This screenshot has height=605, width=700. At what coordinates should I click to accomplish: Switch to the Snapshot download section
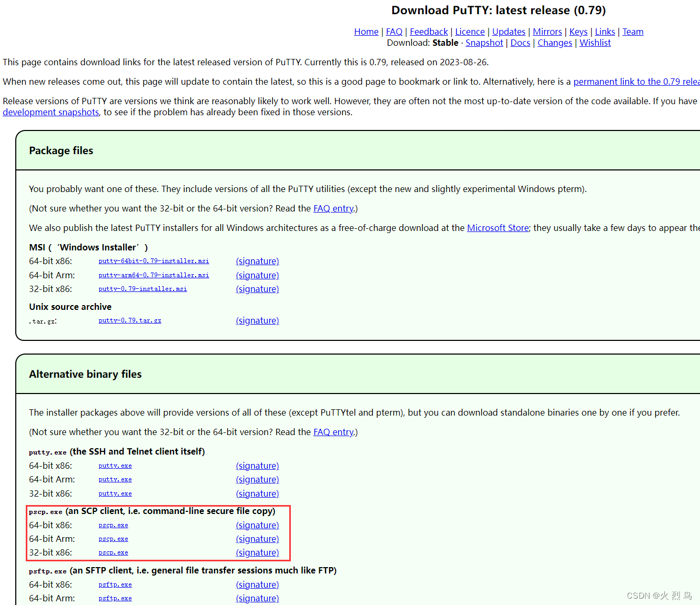click(x=484, y=43)
